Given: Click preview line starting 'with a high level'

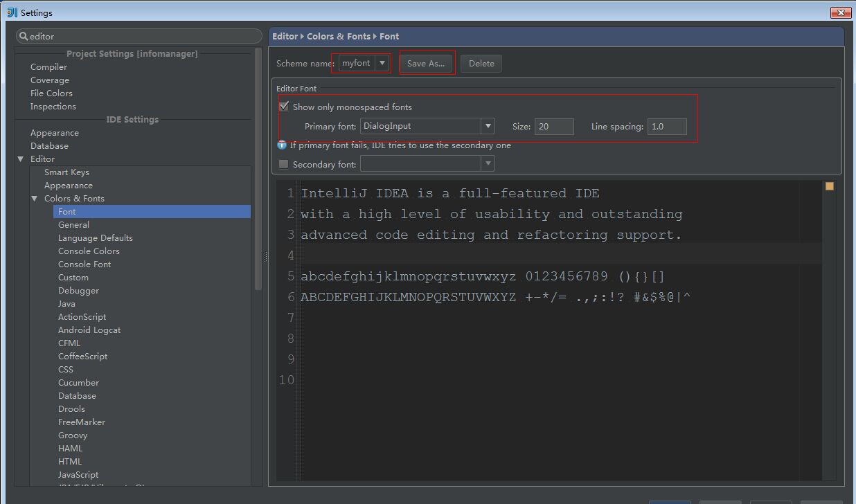Looking at the screenshot, I should click(492, 214).
